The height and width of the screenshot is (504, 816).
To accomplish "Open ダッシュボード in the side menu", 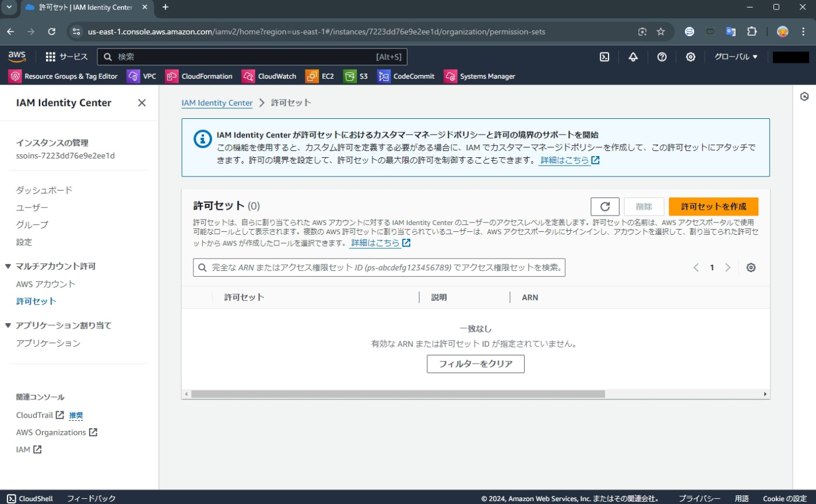I will click(44, 191).
